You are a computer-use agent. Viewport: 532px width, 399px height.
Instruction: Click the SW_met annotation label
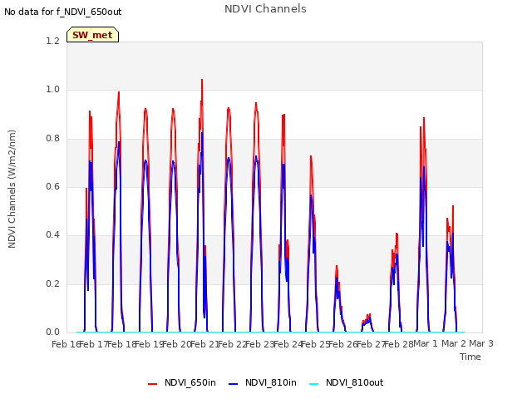[92, 35]
